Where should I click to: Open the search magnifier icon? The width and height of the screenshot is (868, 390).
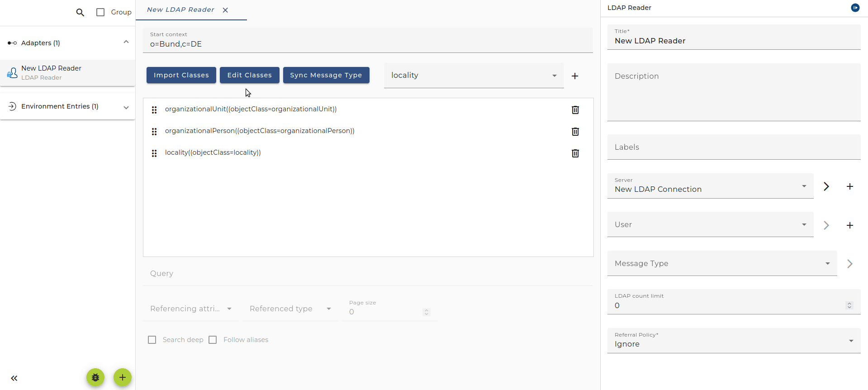click(80, 12)
